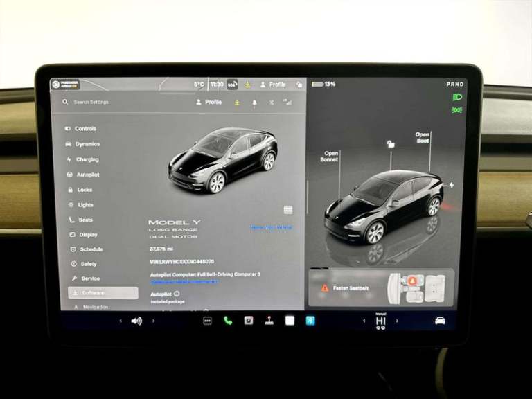Increase the volume with right chevron
The width and height of the screenshot is (532, 399).
tap(154, 321)
